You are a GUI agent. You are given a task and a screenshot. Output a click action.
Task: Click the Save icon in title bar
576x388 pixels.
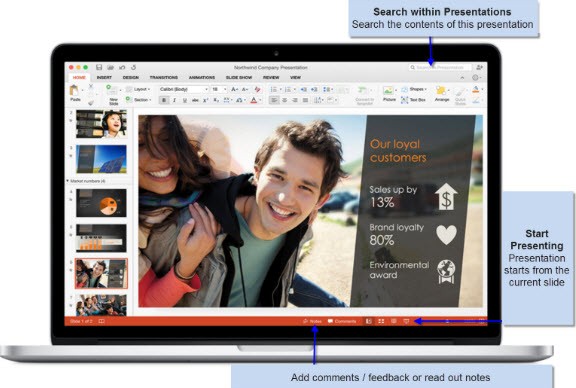[x=99, y=67]
